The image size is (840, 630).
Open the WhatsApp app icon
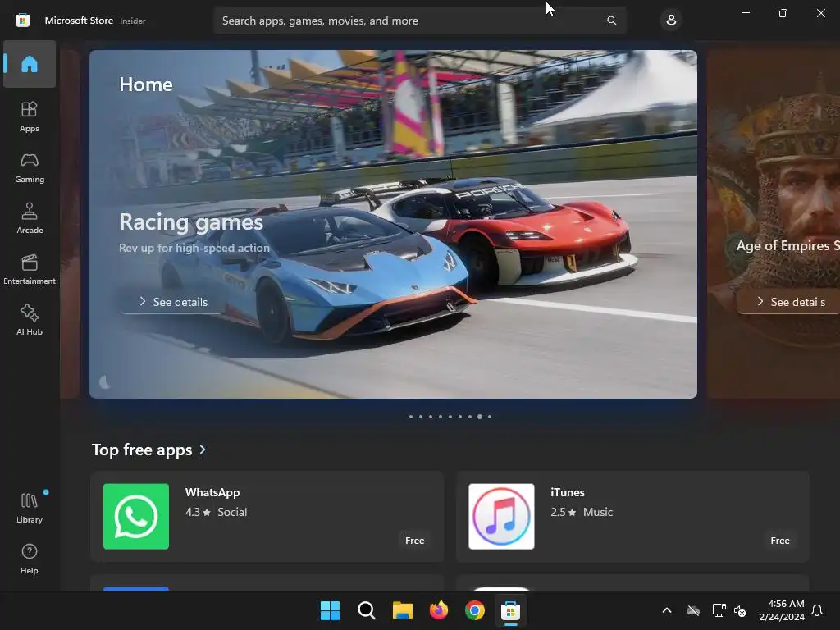pos(136,517)
